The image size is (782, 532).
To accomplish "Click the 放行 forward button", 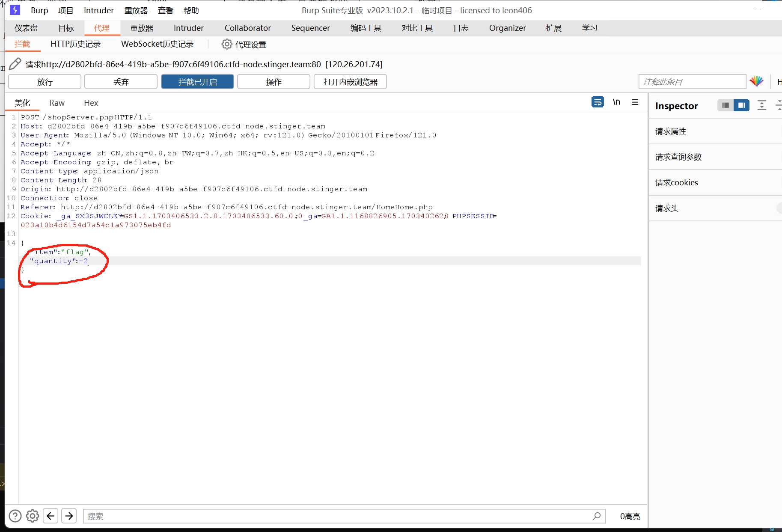I will pyautogui.click(x=45, y=82).
